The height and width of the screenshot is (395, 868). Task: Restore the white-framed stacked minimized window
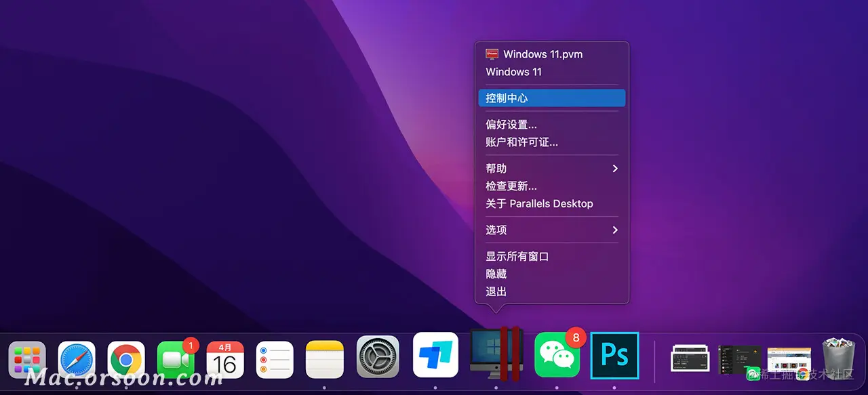[x=690, y=358]
